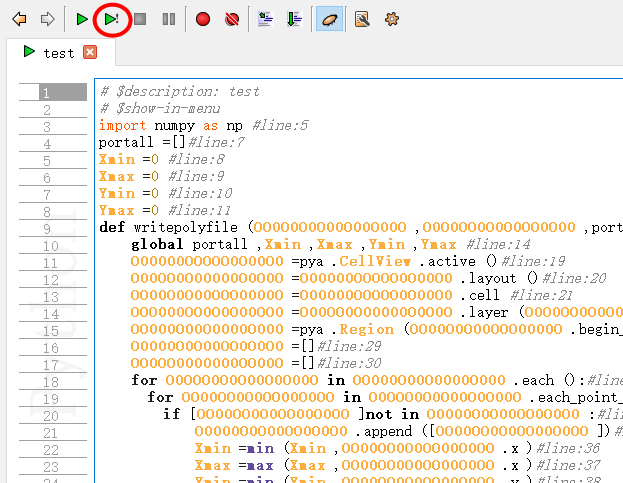Run current macro using circled play-with-exclamation icon
Image resolution: width=623 pixels, height=483 pixels.
[x=112, y=19]
